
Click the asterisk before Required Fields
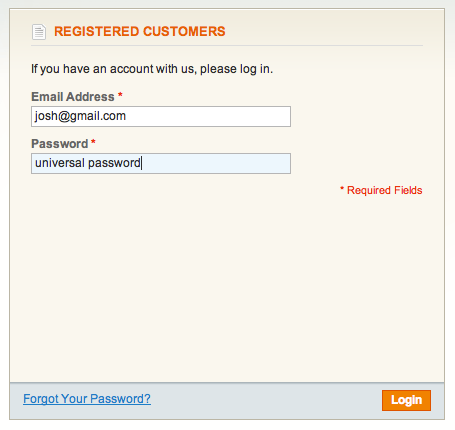tap(342, 189)
